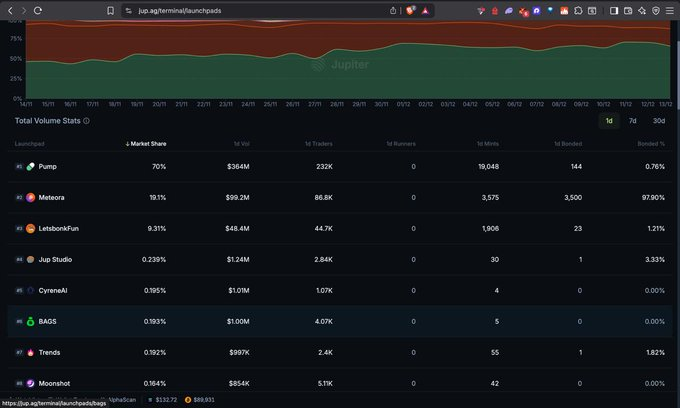The width and height of the screenshot is (680, 408).
Task: Click LetsbonkFun's 44.7K traders value
Action: coord(324,228)
